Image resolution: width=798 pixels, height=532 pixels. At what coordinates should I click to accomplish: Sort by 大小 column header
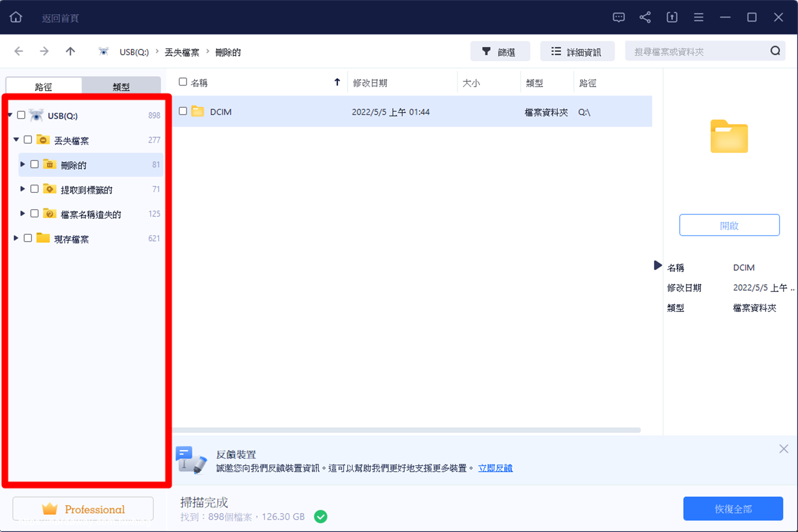(x=471, y=83)
